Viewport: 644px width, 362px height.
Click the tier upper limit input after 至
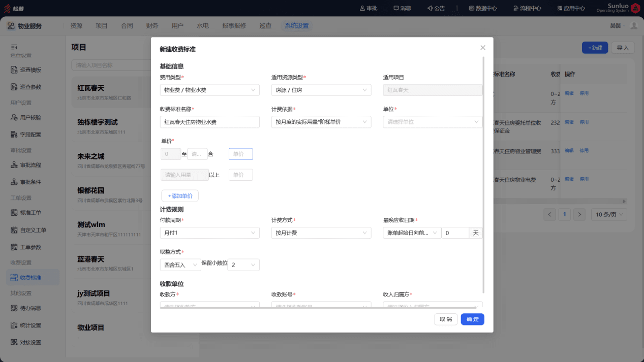197,154
